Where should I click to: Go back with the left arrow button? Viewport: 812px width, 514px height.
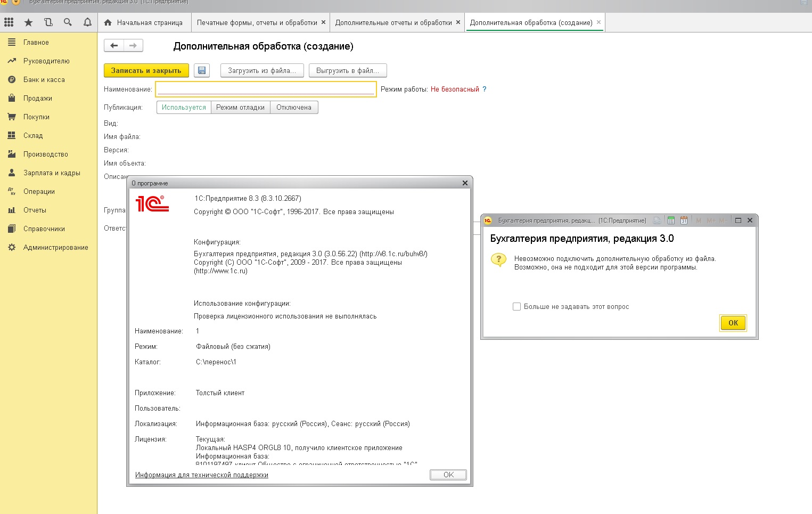pyautogui.click(x=114, y=46)
